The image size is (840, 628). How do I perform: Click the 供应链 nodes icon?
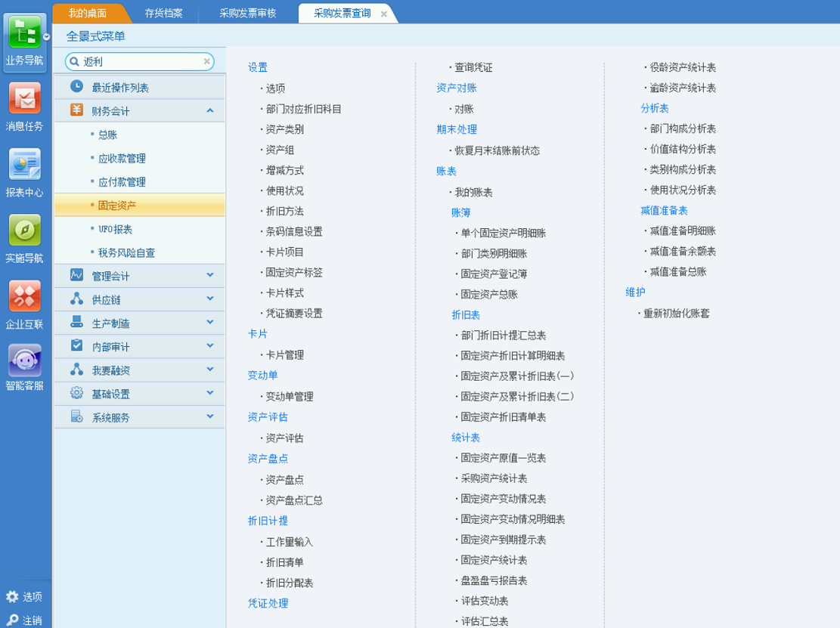point(76,299)
